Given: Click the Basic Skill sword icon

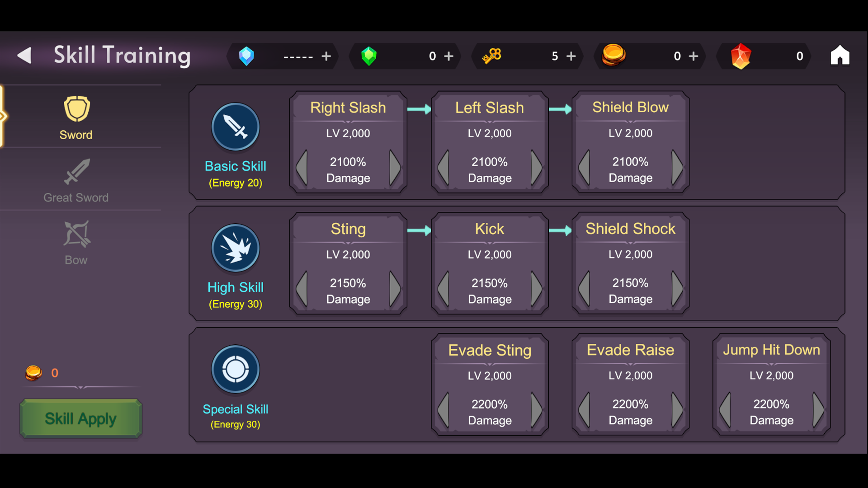Looking at the screenshot, I should pos(235,127).
